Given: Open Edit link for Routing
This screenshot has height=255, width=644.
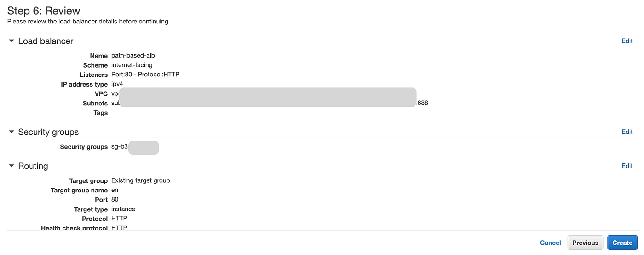Looking at the screenshot, I should [627, 166].
